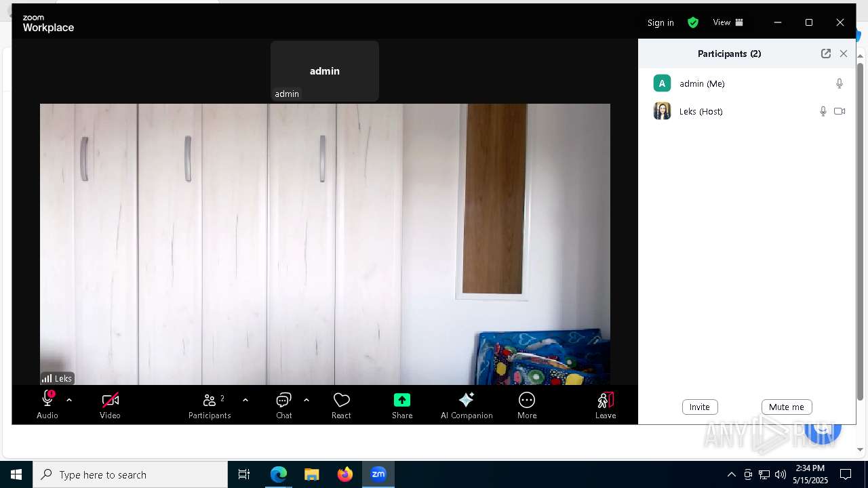Open the More options menu
The height and width of the screenshot is (488, 868).
[x=527, y=405]
